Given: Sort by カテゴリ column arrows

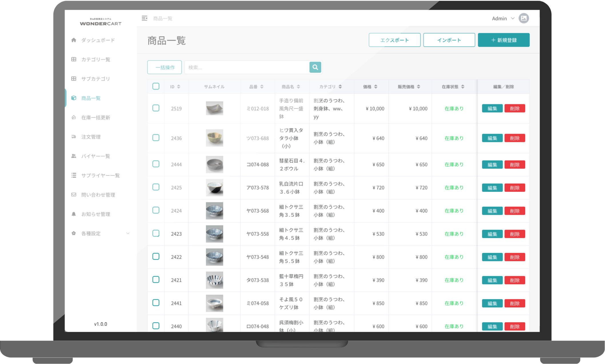Looking at the screenshot, I should click(x=340, y=87).
